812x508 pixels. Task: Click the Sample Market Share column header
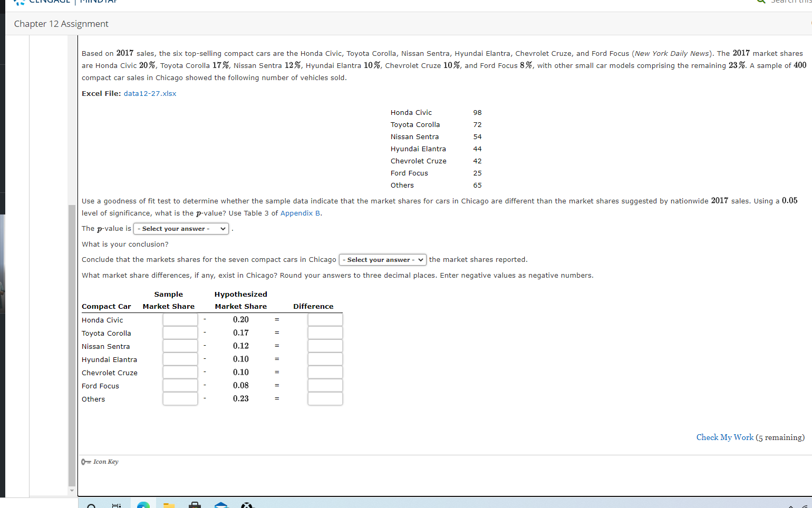tap(169, 300)
